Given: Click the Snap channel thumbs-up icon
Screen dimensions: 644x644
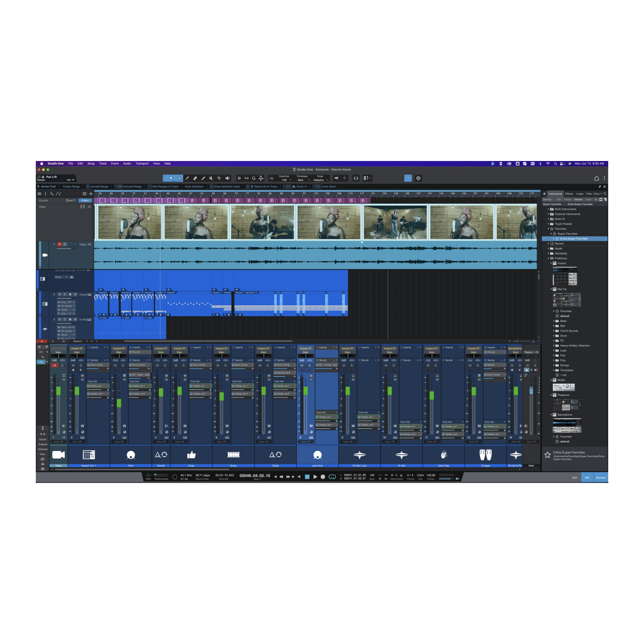Looking at the screenshot, I should point(191,455).
